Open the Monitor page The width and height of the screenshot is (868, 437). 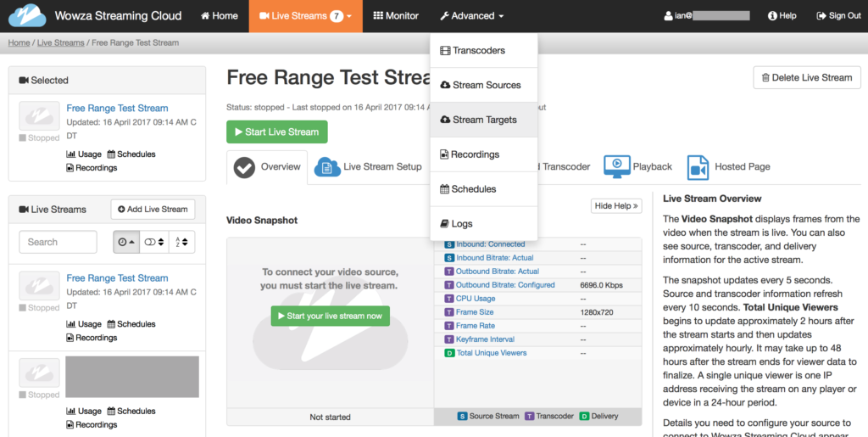coord(396,16)
